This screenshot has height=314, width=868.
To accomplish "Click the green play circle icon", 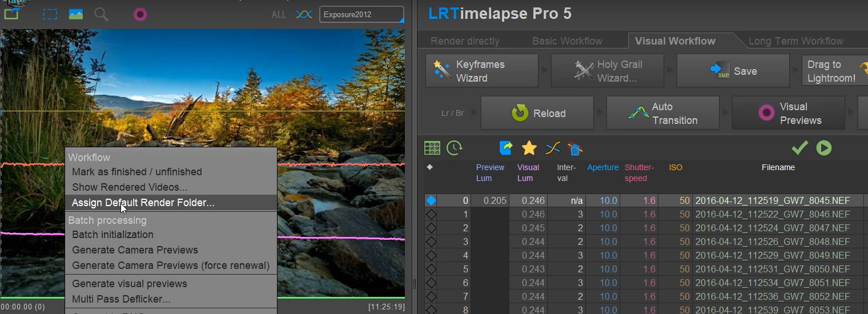I will [x=823, y=148].
